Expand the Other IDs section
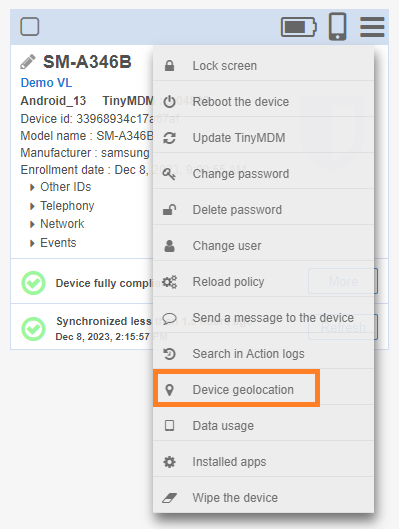 click(x=61, y=187)
